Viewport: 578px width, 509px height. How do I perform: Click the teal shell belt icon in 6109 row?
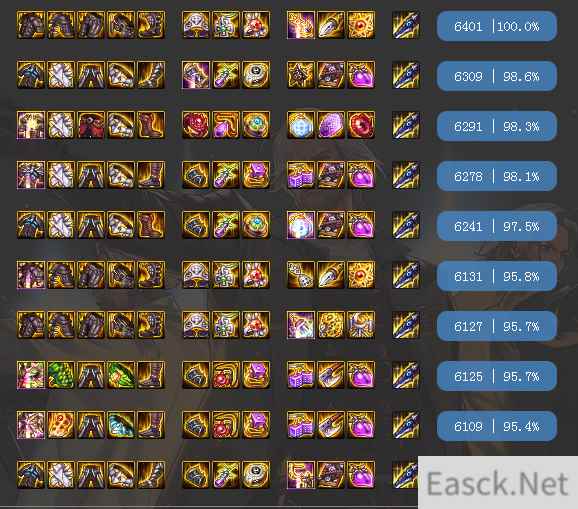point(121,425)
